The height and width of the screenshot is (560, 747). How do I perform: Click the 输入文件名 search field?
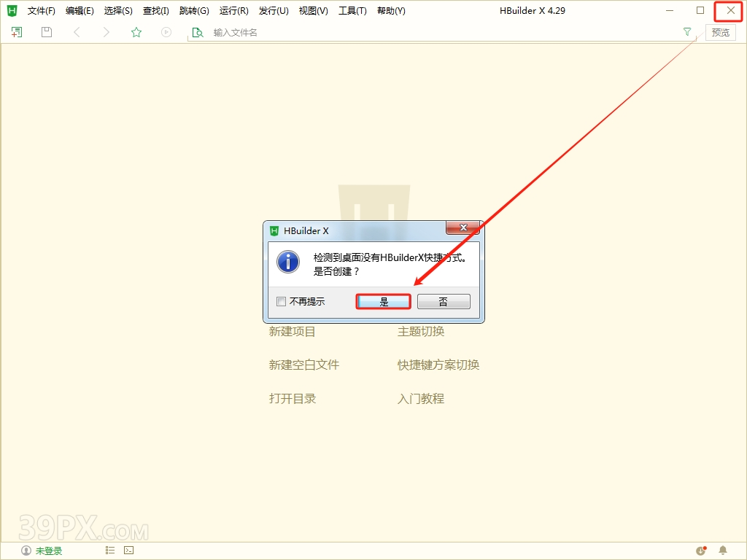[443, 32]
